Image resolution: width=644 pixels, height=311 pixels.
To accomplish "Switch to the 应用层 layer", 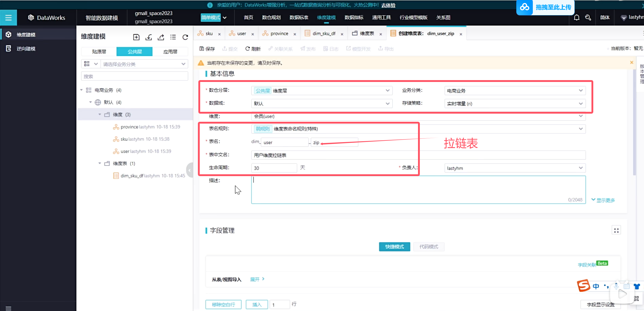I will (x=170, y=51).
